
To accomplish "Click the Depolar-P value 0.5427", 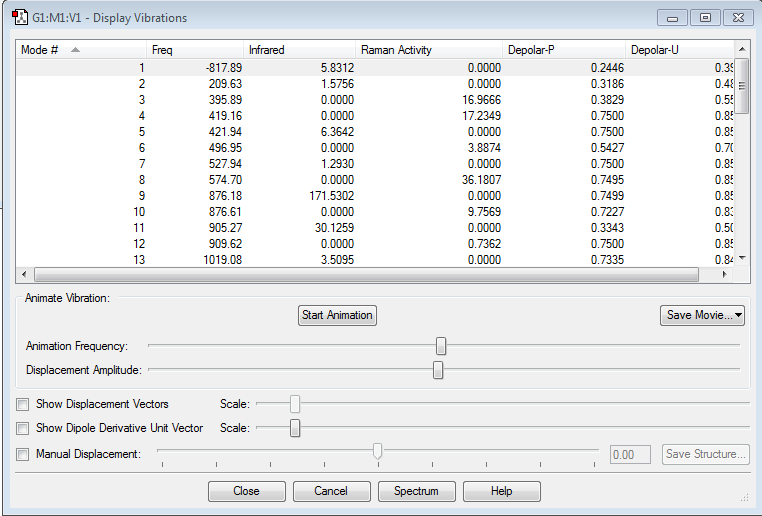I will click(607, 148).
